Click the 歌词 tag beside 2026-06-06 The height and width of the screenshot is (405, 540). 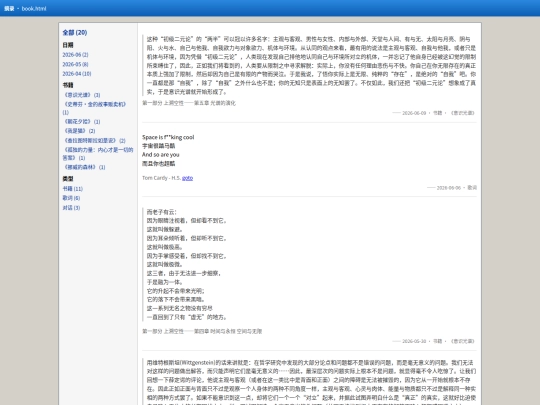point(472,188)
